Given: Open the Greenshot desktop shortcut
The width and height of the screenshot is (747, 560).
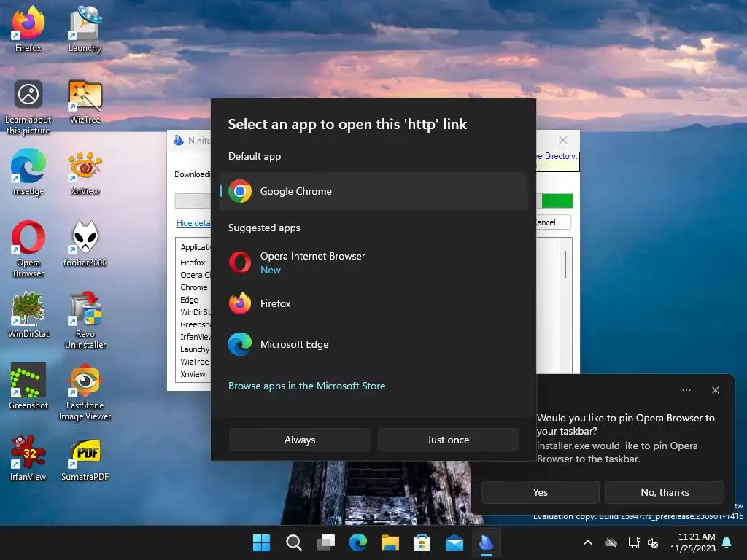Looking at the screenshot, I should click(x=28, y=386).
